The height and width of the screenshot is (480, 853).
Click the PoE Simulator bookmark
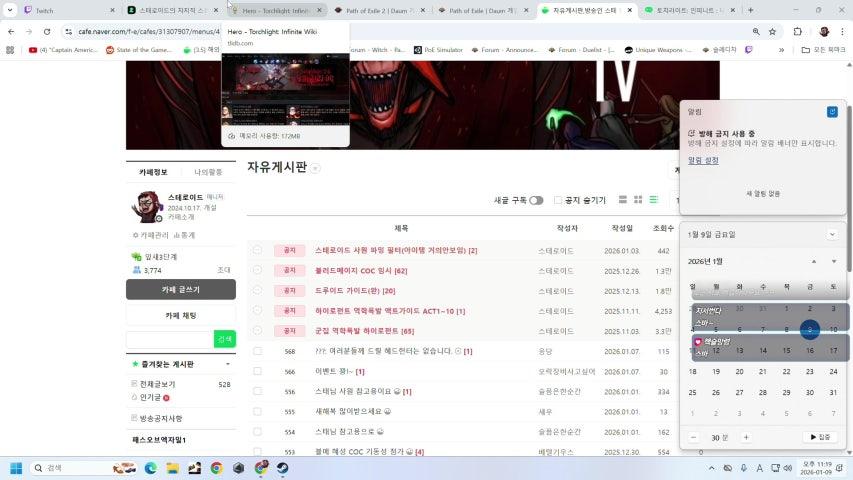point(438,50)
